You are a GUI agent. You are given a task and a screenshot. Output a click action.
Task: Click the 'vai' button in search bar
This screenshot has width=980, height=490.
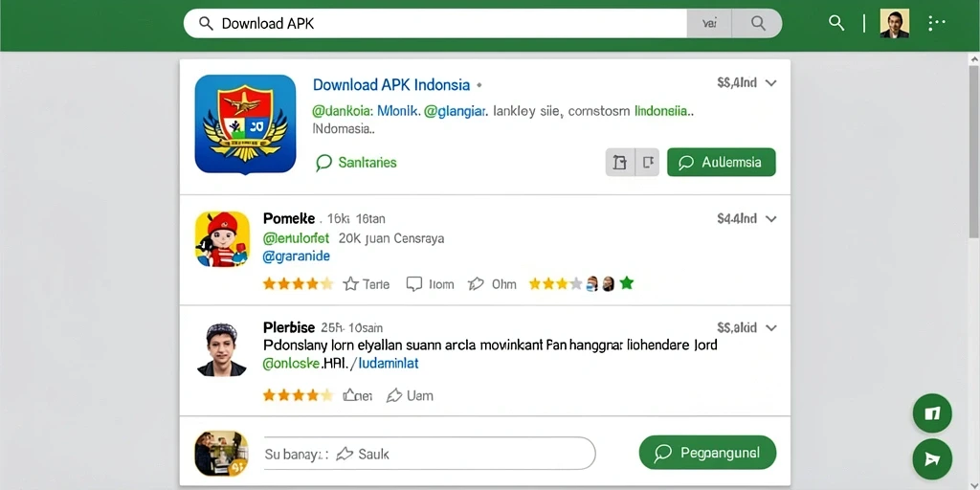point(709,24)
